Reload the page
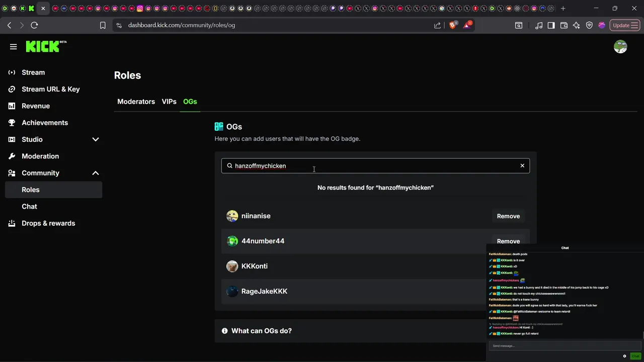Viewport: 644px width, 362px height. click(x=34, y=25)
